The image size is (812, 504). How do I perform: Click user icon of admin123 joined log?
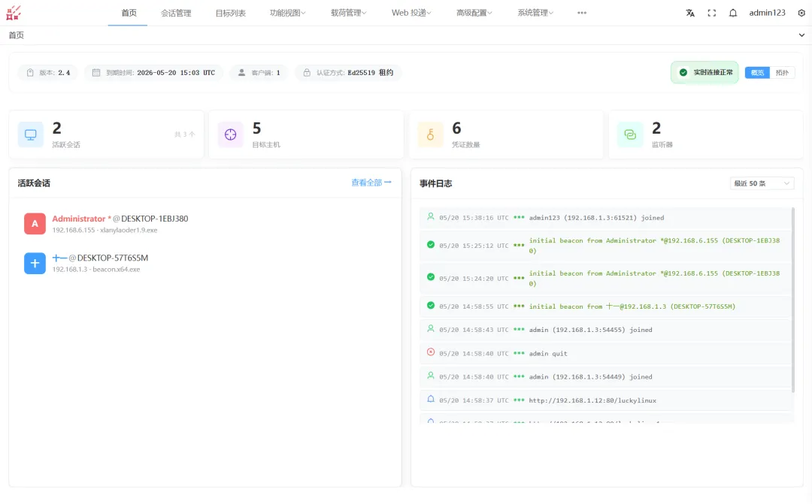pyautogui.click(x=430, y=217)
